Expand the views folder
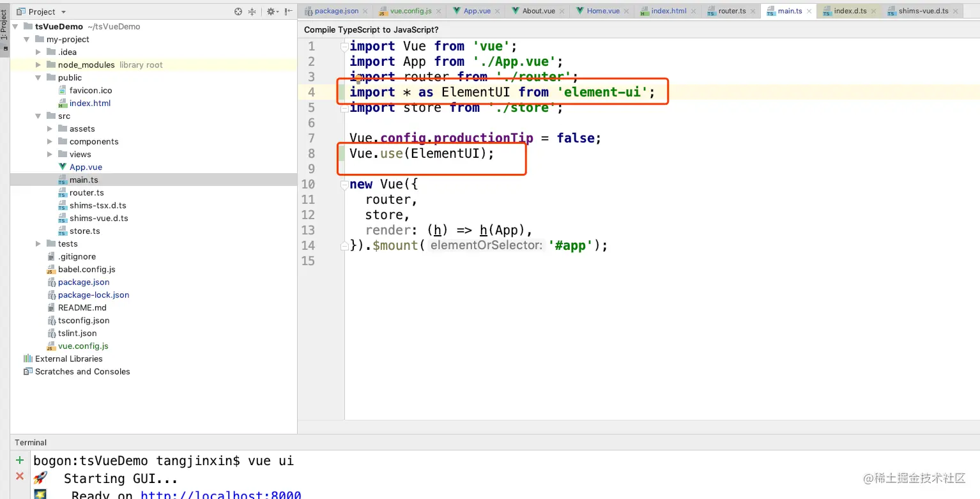This screenshot has height=499, width=980. [x=50, y=155]
